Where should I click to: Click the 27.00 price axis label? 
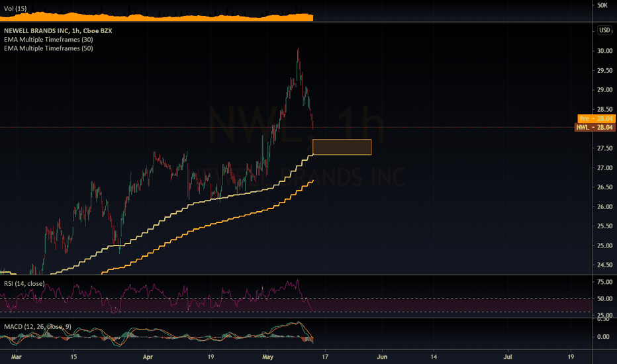click(604, 167)
